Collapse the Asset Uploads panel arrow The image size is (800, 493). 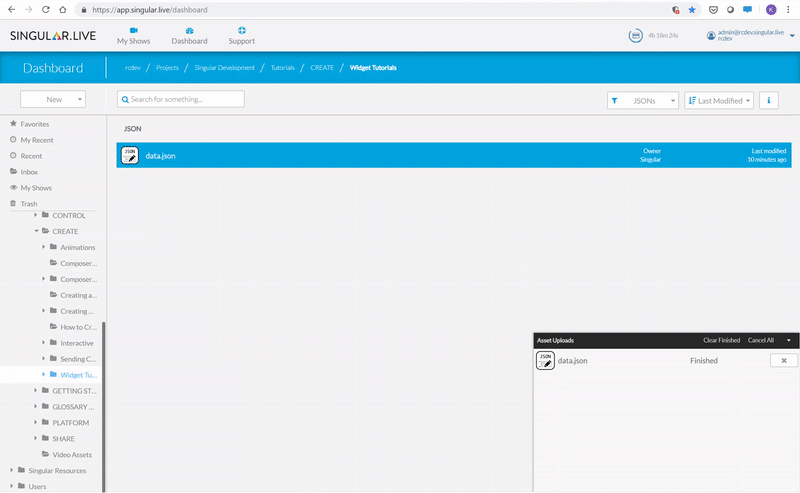coord(788,340)
